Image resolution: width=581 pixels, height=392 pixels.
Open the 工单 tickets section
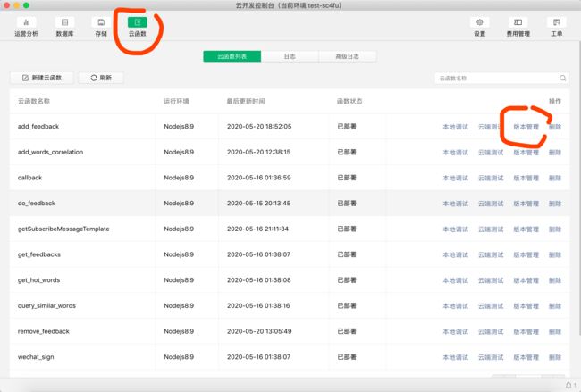click(x=556, y=27)
